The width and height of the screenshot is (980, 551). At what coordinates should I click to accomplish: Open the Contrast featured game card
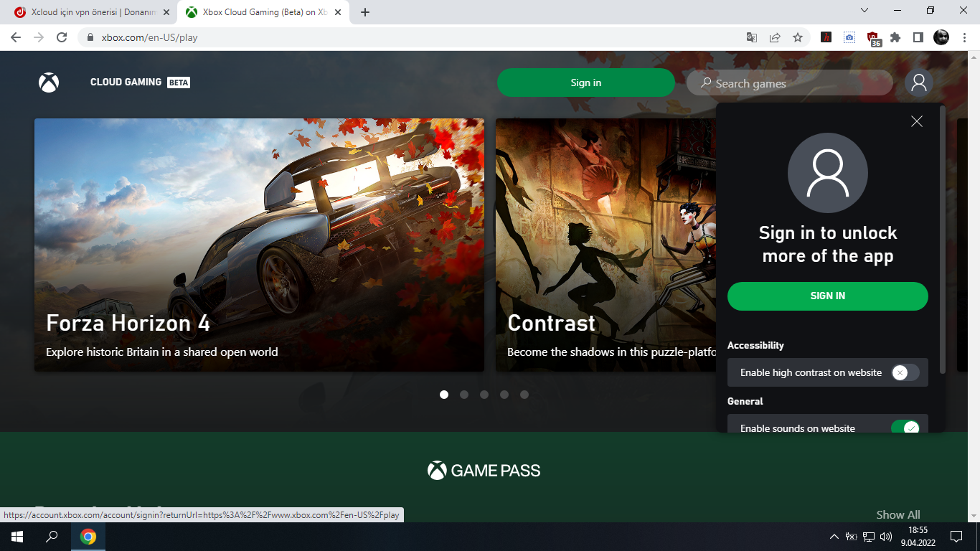606,245
